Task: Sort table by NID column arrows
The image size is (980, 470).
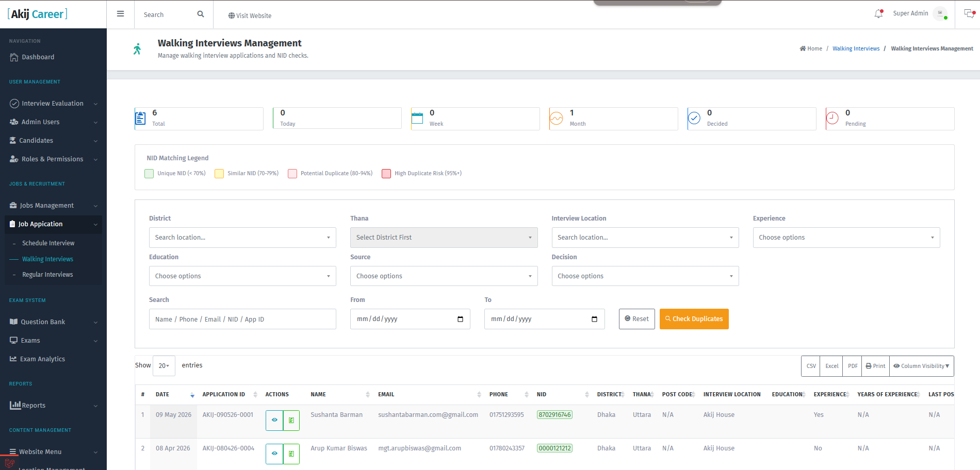Action: 587,395
